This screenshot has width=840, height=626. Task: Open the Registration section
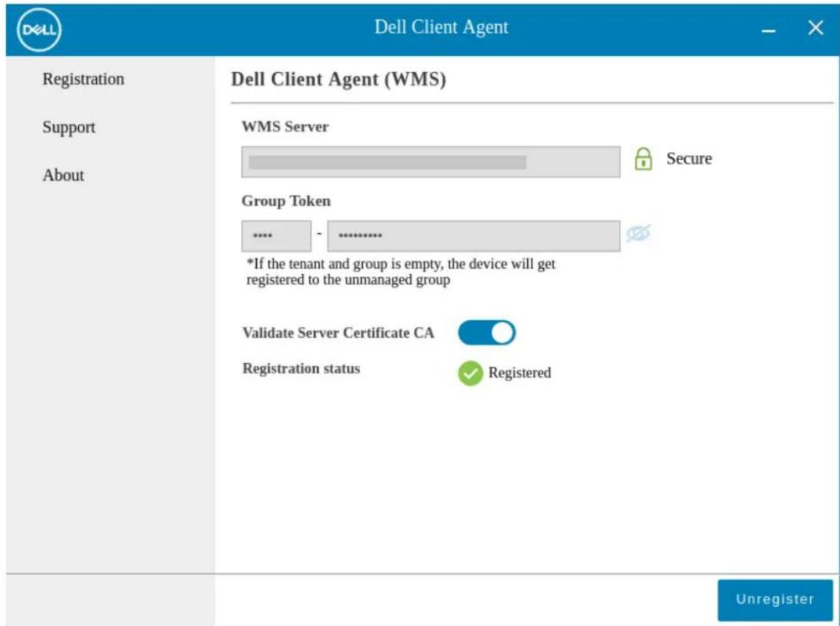[x=83, y=79]
